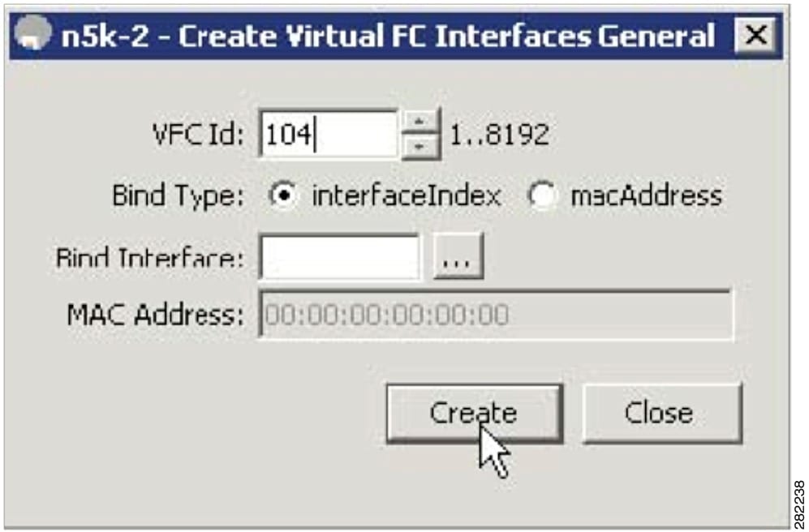Click the interfaceIndex option label text
This screenshot has width=809, height=532.
[406, 196]
